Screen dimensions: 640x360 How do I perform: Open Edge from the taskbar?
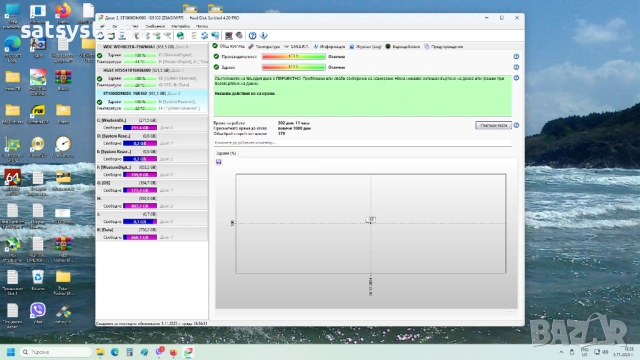[x=115, y=352]
